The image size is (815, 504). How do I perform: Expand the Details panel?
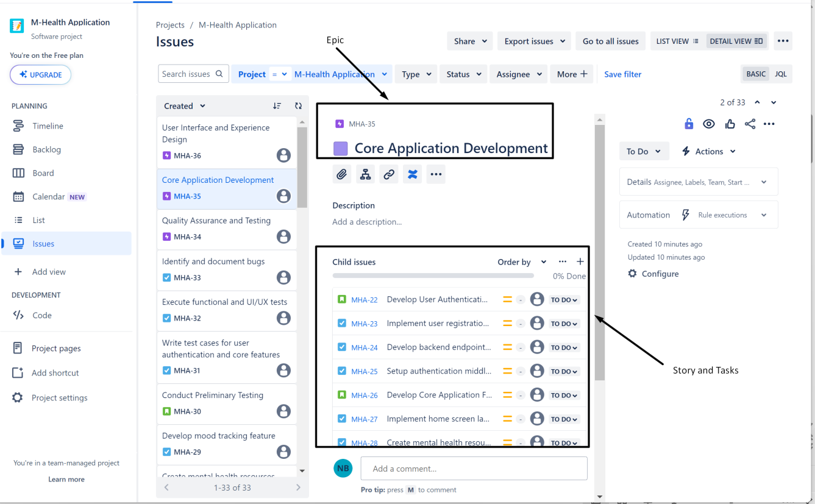tap(699, 181)
